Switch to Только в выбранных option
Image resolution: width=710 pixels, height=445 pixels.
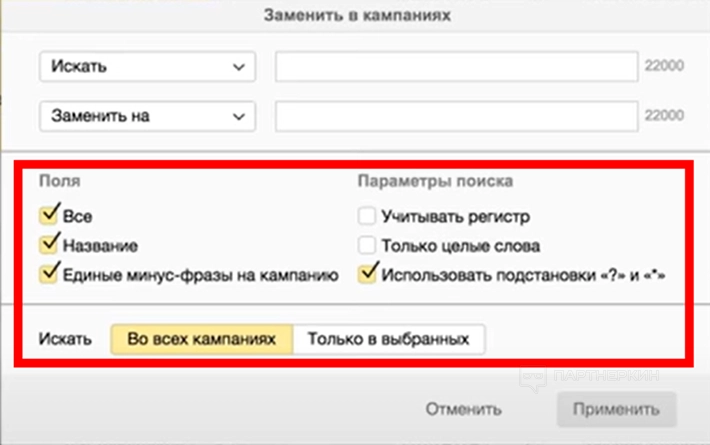(x=388, y=338)
